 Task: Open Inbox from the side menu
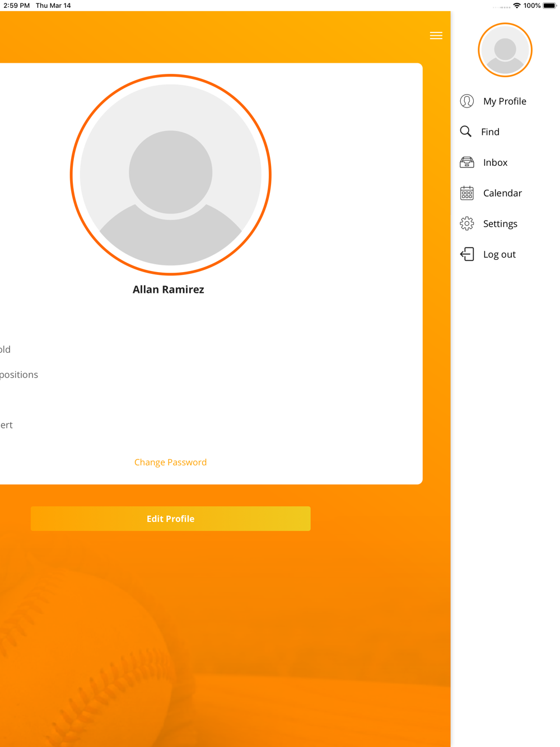495,162
